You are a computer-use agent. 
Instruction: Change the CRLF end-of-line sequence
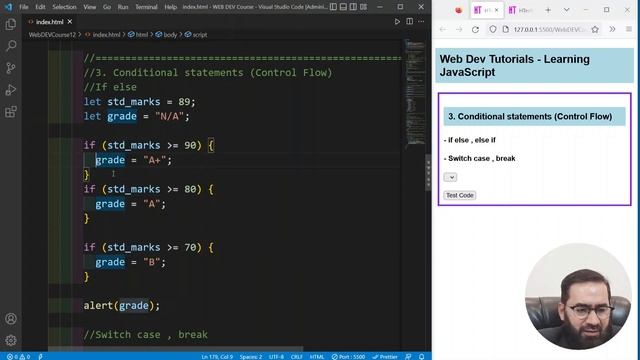pos(297,357)
